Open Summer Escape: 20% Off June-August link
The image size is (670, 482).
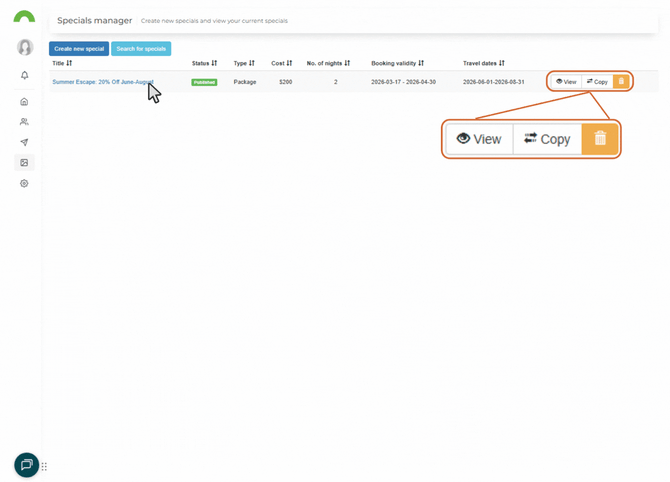point(100,82)
